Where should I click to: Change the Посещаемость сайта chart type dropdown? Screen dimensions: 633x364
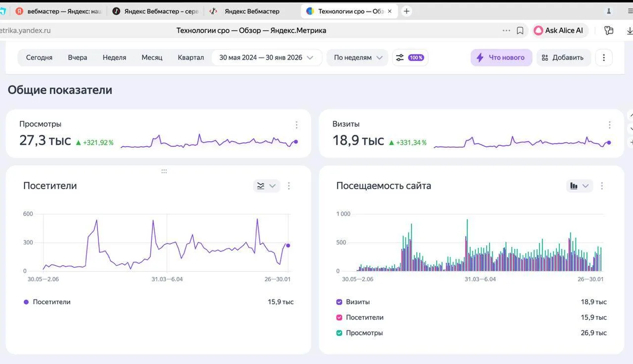click(x=580, y=186)
